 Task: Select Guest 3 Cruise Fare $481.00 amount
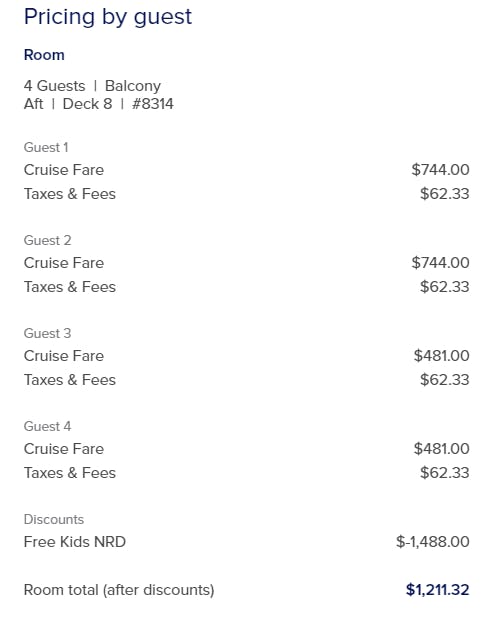(442, 356)
